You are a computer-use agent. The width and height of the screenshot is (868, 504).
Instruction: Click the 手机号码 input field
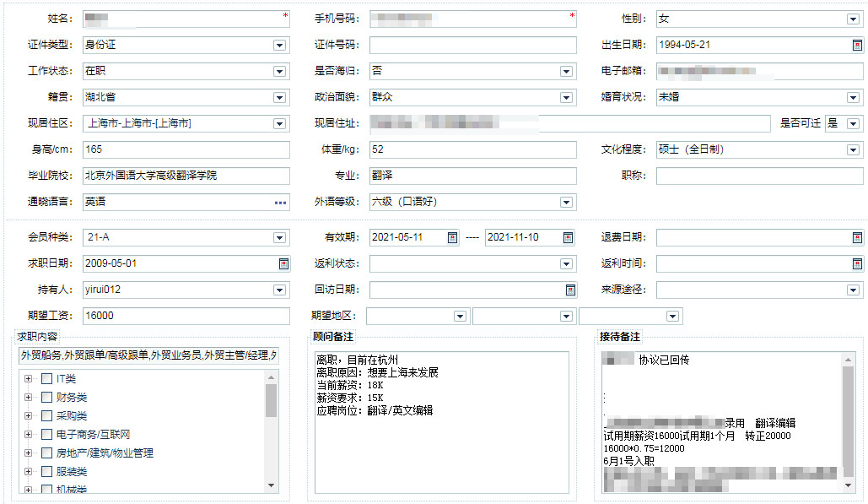click(x=472, y=19)
